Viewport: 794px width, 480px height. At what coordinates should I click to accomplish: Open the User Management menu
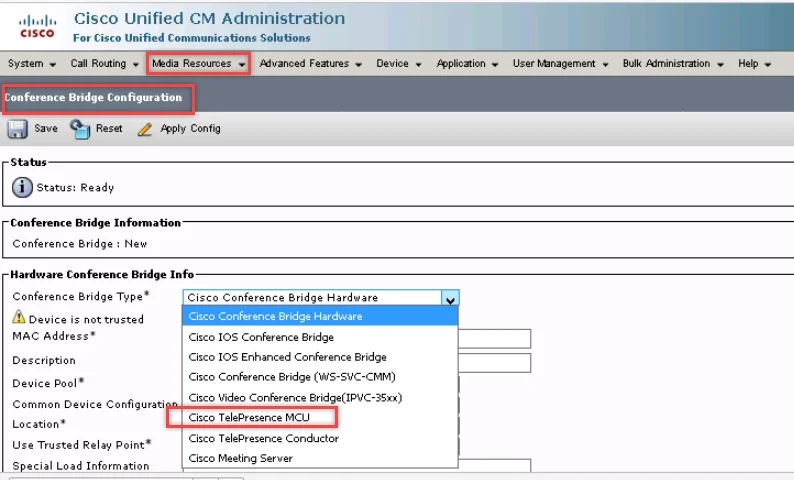560,63
